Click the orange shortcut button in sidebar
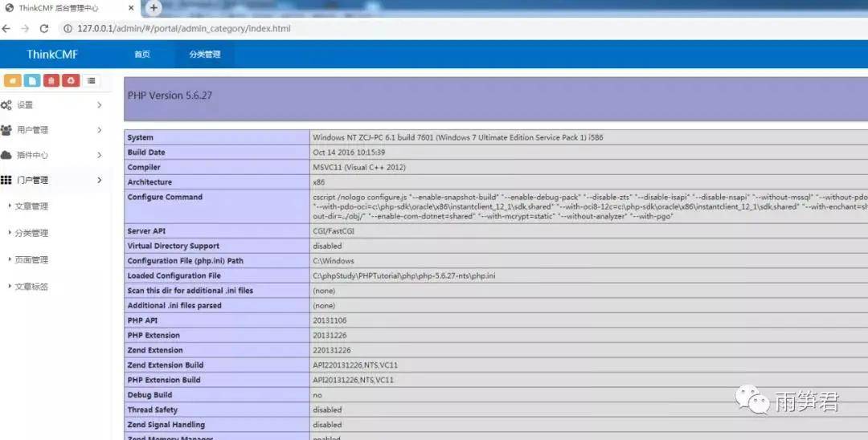The height and width of the screenshot is (440, 868). [12, 80]
